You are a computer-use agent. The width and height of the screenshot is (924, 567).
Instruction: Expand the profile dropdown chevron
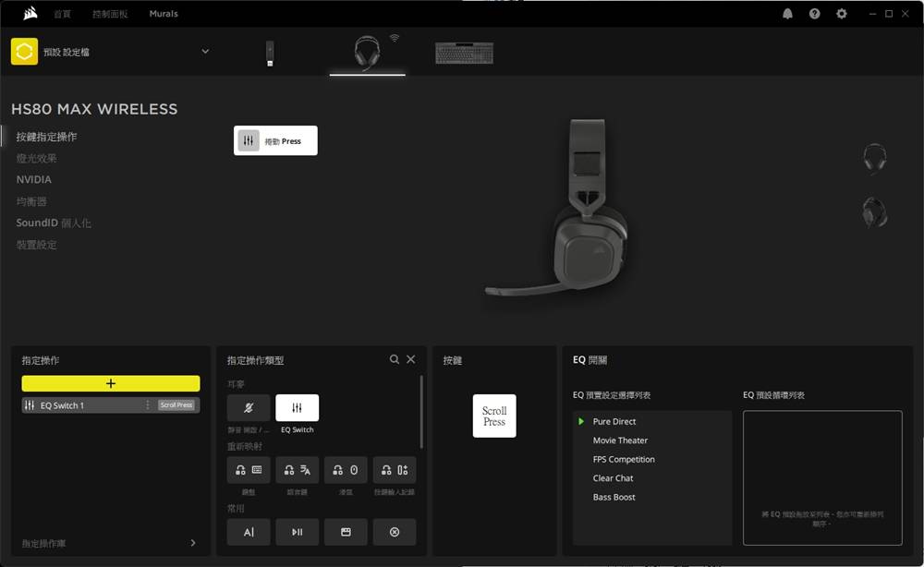point(205,51)
